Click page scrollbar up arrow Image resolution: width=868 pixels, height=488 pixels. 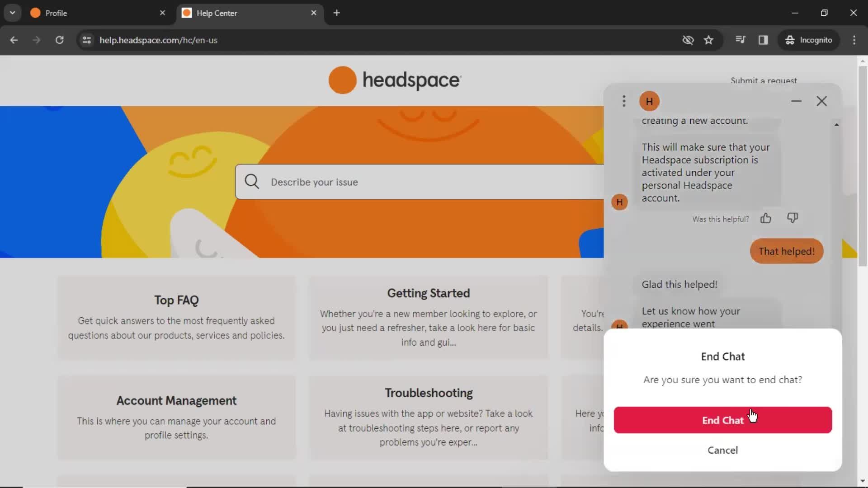tap(863, 61)
